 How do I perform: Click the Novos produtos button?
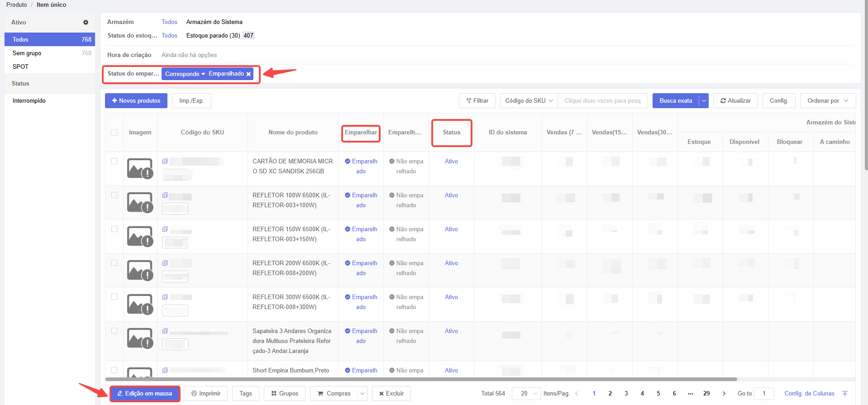(136, 100)
